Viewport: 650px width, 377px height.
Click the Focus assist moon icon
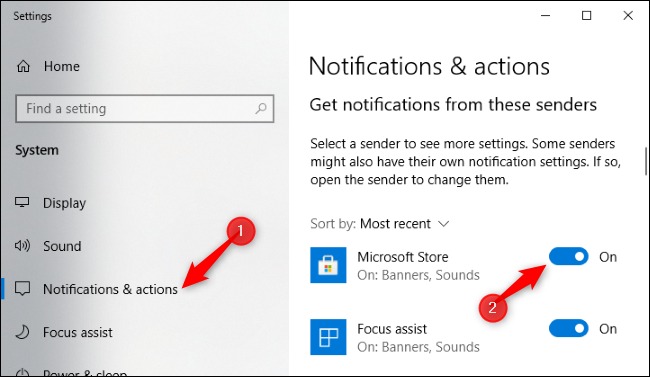click(x=22, y=332)
